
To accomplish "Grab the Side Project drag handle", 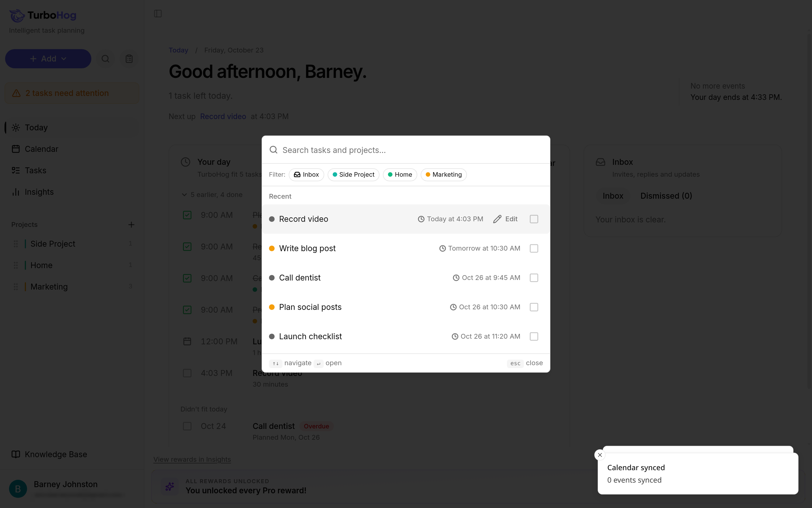I will click(16, 244).
